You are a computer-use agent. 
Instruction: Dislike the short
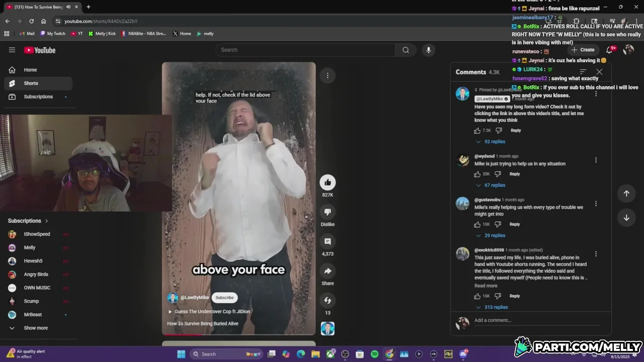click(x=328, y=212)
